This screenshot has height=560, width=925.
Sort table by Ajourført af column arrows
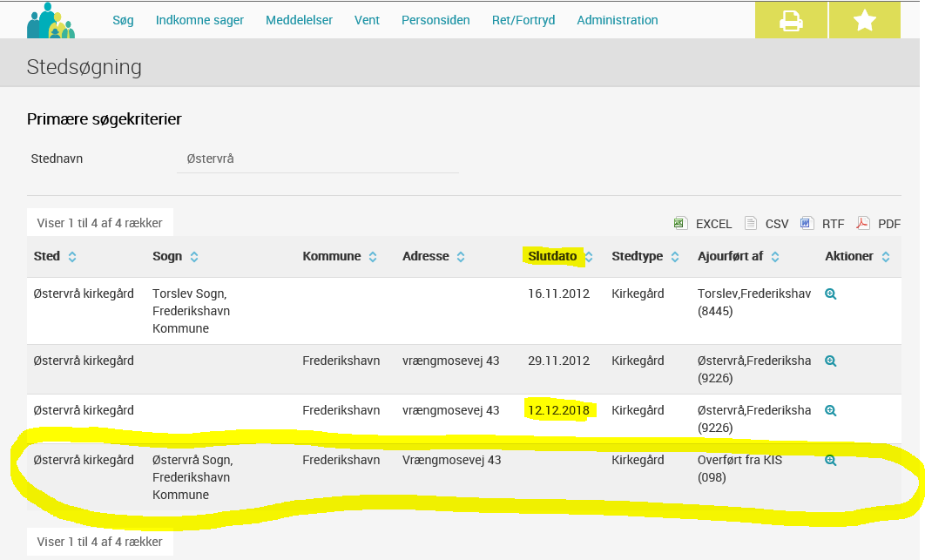[775, 257]
